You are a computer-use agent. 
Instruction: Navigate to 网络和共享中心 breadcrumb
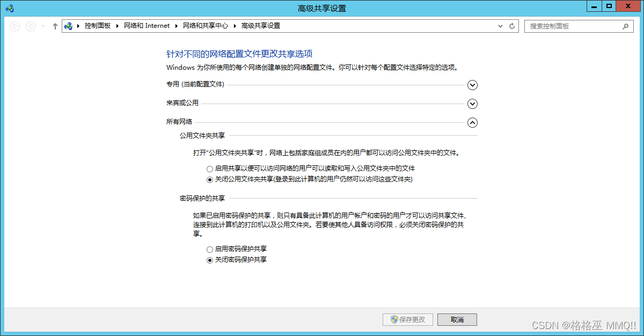[205, 26]
